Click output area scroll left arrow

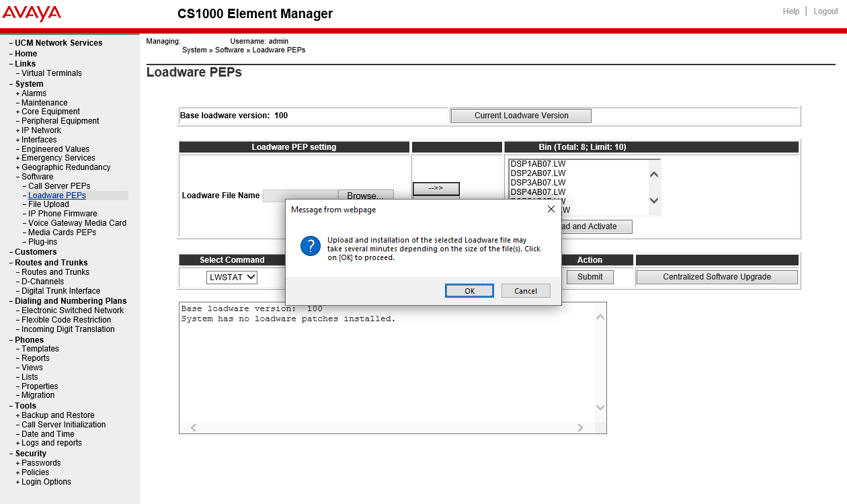click(x=194, y=427)
